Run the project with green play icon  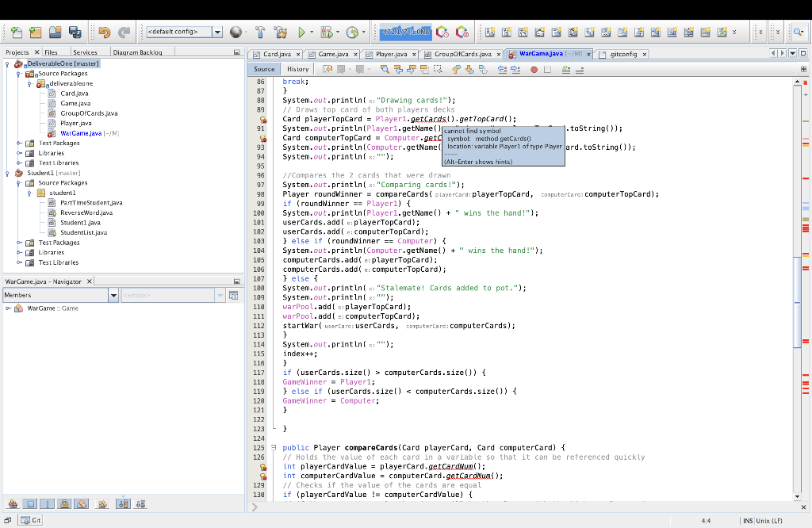click(x=301, y=33)
